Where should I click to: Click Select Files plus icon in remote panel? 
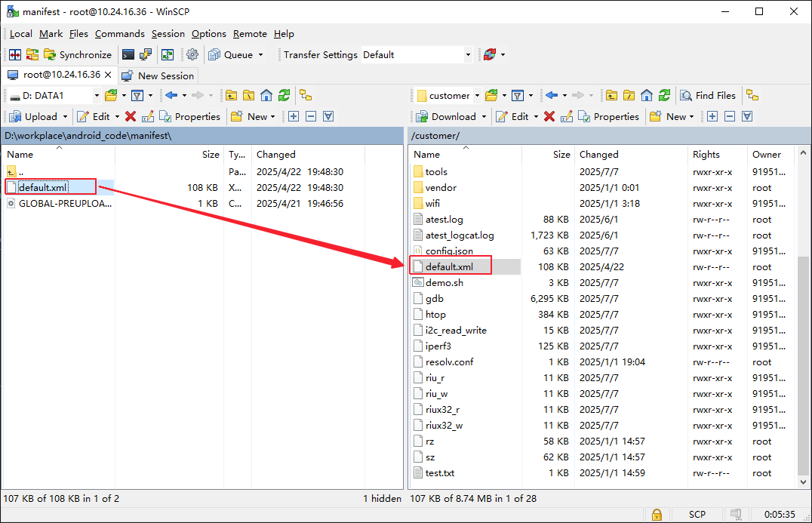712,116
